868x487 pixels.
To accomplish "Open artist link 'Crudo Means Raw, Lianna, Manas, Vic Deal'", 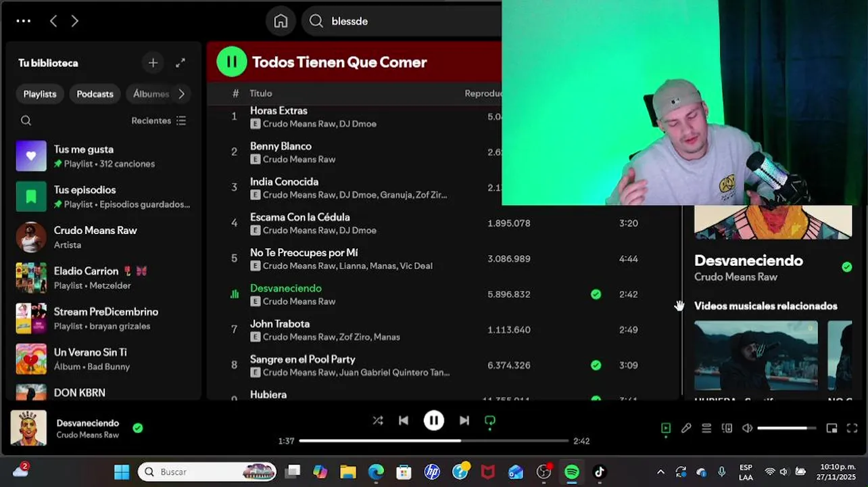I will (347, 266).
